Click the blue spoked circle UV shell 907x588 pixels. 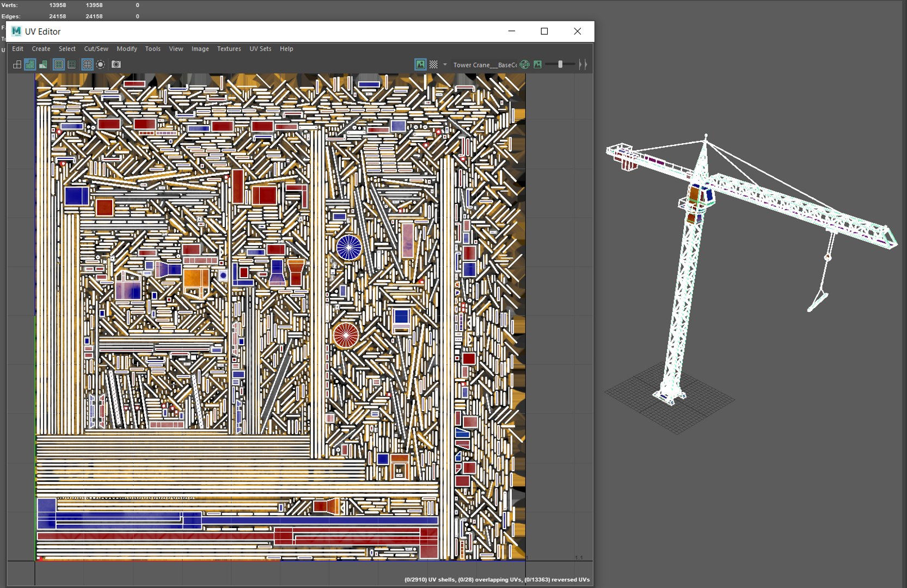[349, 247]
